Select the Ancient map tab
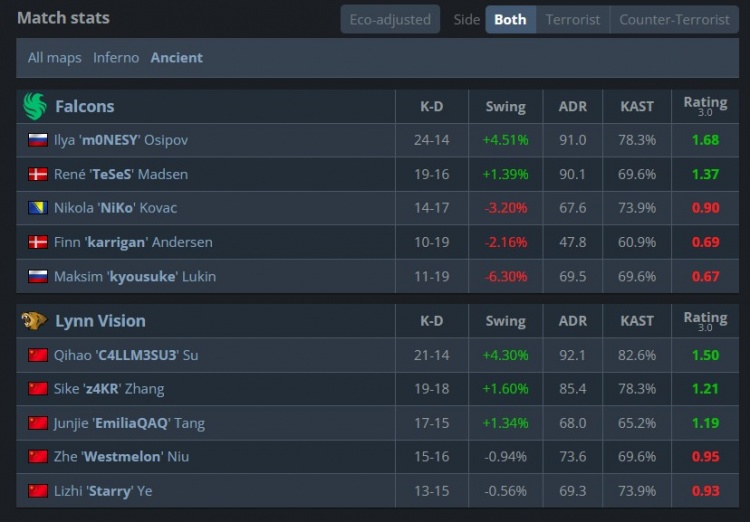Screen dimensions: 750x522 coord(176,57)
